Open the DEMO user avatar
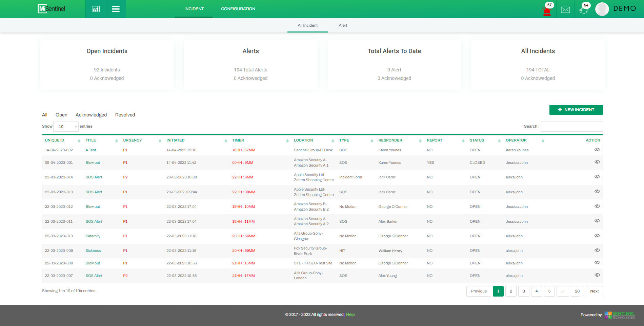The width and height of the screenshot is (644, 326). 602,9
